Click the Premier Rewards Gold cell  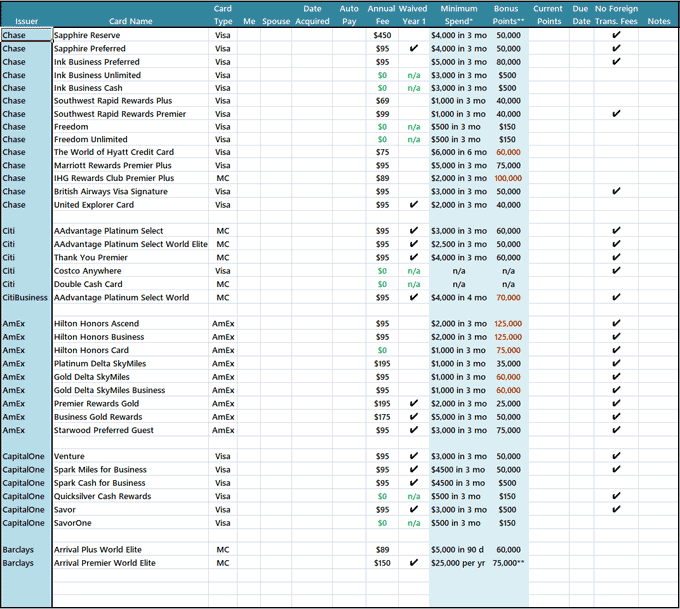[x=130, y=403]
